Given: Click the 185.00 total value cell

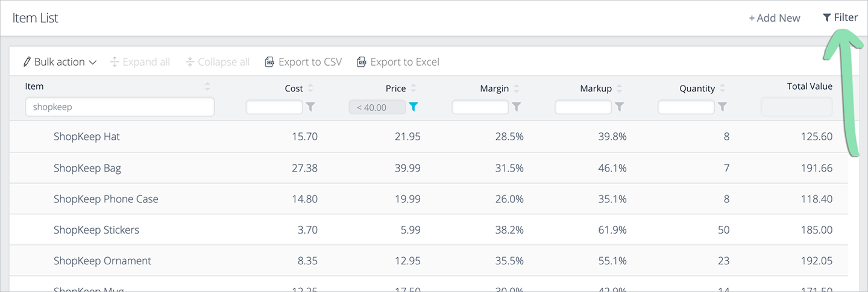Looking at the screenshot, I should pyautogui.click(x=817, y=230).
